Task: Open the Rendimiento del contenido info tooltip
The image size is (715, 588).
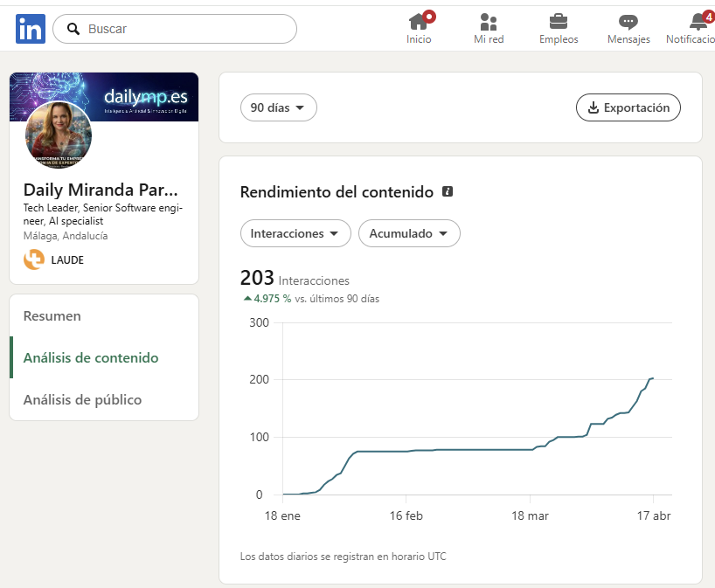Action: click(447, 190)
